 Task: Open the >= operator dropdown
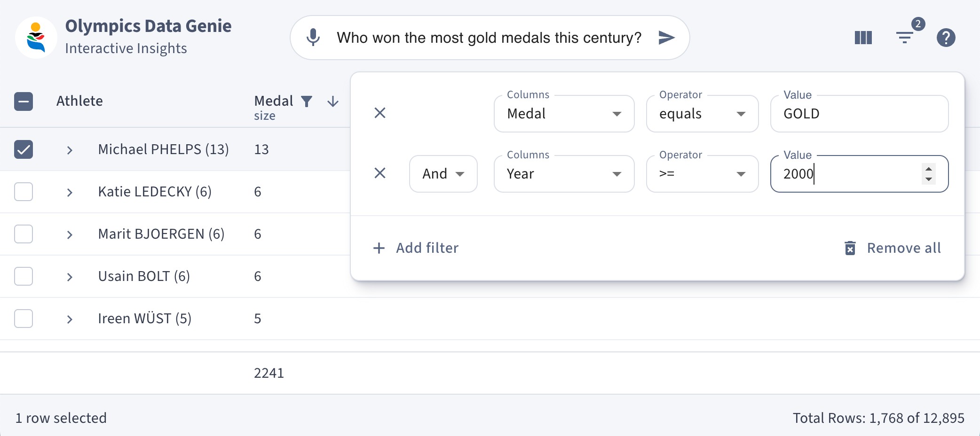pos(702,174)
